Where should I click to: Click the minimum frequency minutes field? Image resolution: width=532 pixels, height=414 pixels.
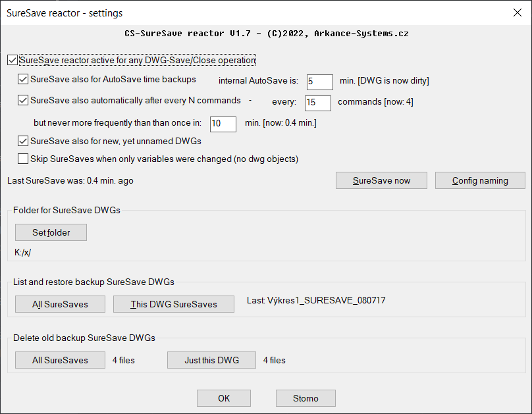(223, 124)
